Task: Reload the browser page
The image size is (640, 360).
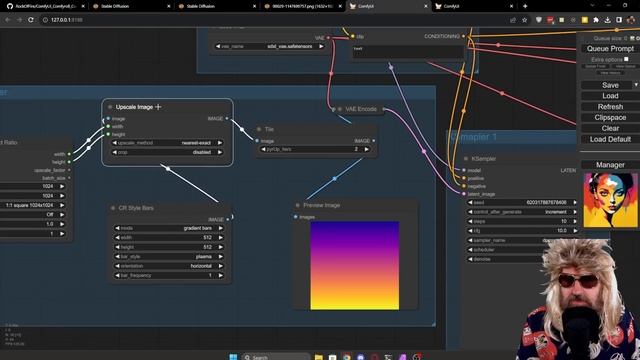Action: point(31,20)
